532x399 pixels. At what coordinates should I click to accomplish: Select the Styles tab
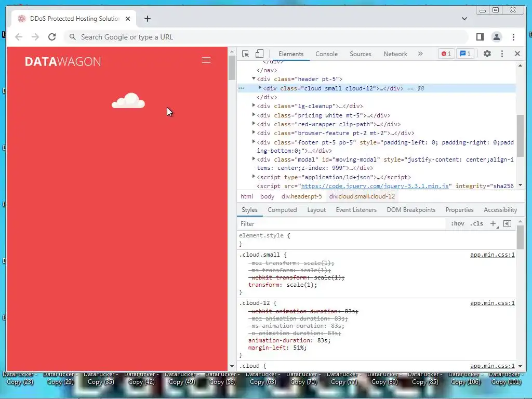click(250, 210)
